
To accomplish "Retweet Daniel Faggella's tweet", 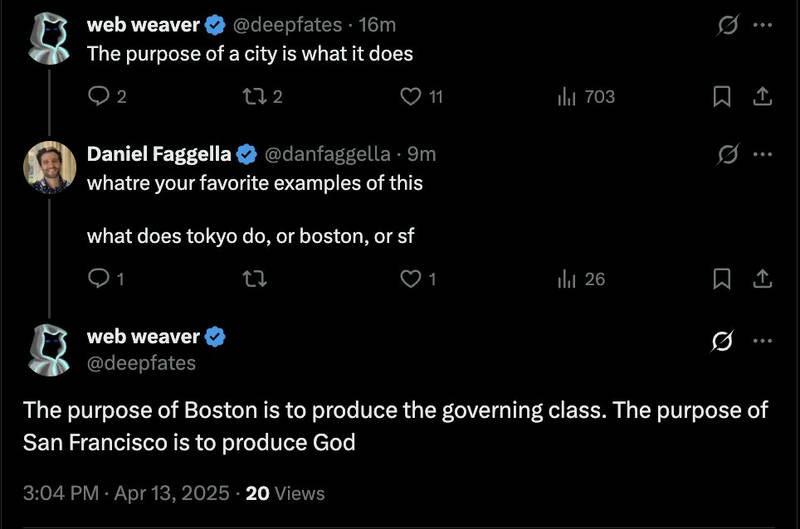I will [x=254, y=279].
